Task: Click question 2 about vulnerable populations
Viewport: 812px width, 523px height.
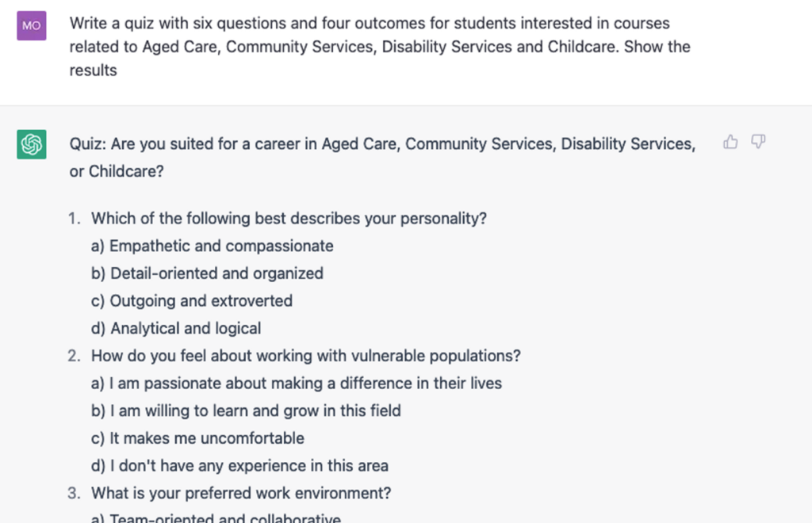Action: 305,356
